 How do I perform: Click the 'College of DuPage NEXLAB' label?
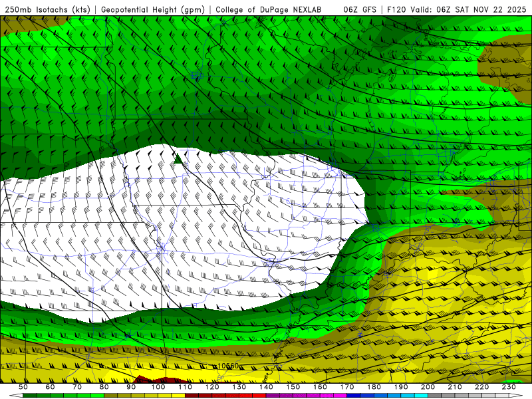(269, 9)
